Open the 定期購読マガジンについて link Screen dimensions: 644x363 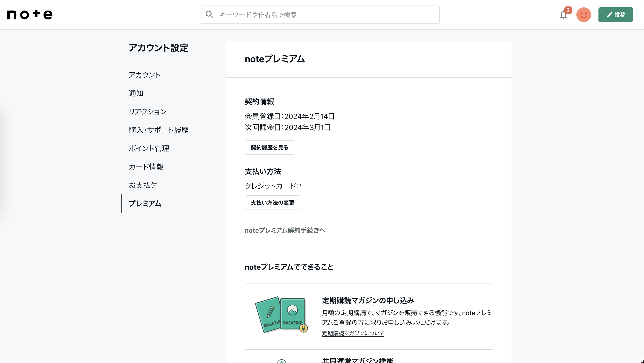click(x=353, y=333)
